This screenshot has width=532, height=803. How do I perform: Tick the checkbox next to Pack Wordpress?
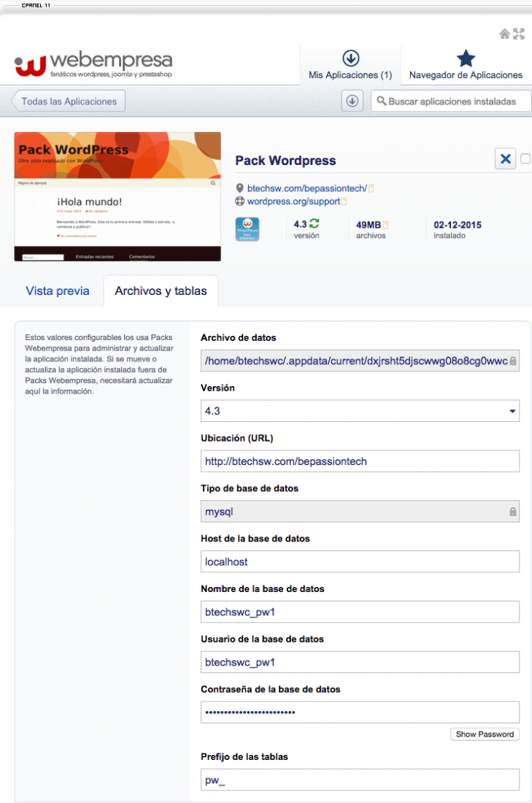525,158
